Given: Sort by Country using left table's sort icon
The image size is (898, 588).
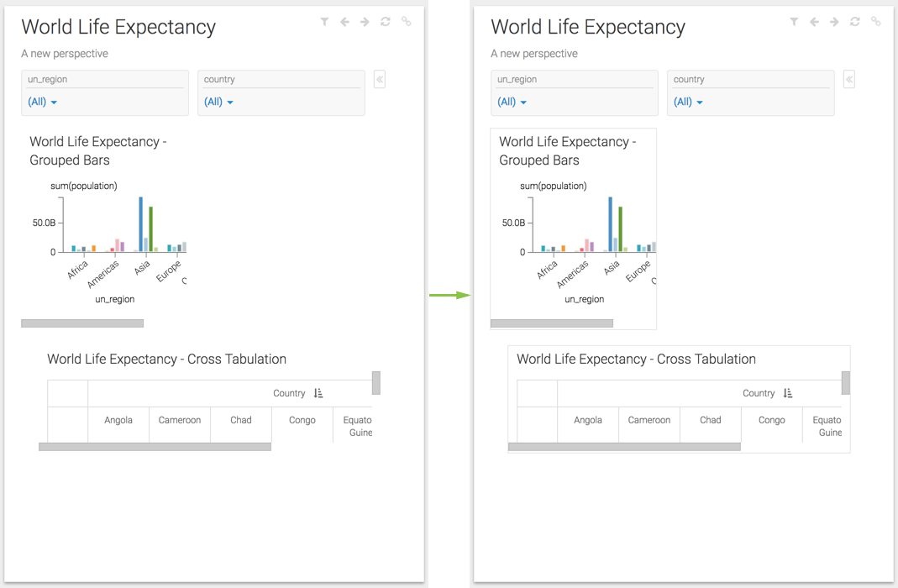Looking at the screenshot, I should 318,393.
